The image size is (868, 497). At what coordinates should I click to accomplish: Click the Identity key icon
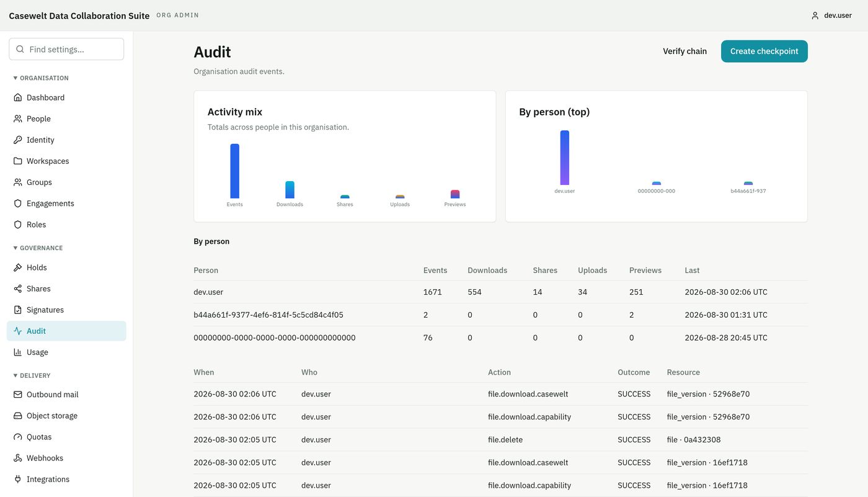click(18, 140)
